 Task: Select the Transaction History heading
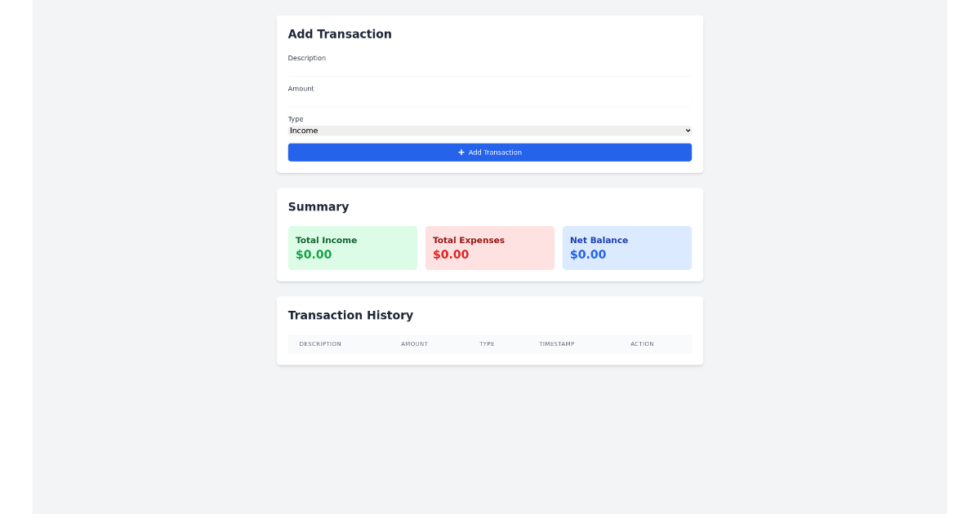coord(350,315)
